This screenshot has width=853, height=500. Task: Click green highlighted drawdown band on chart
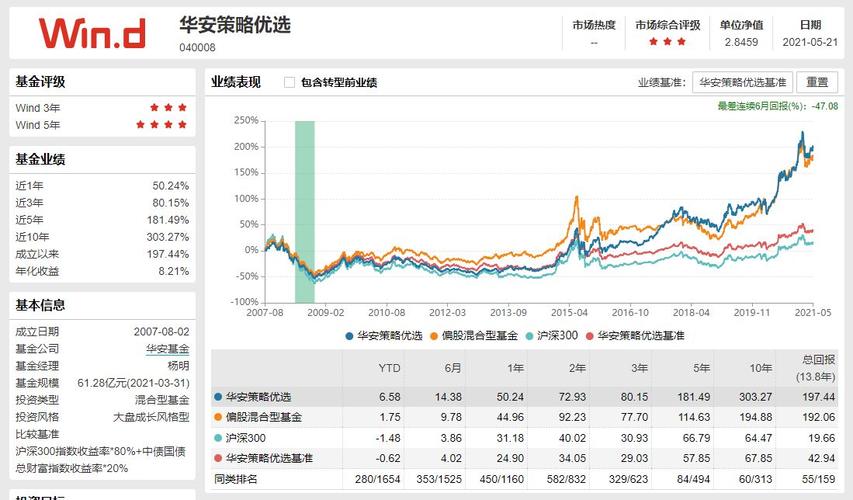(x=305, y=212)
